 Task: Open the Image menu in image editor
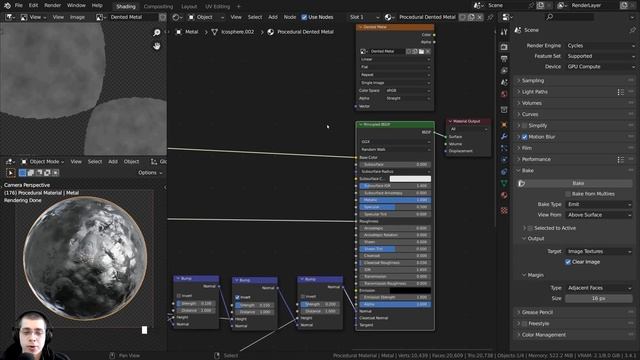[77, 17]
